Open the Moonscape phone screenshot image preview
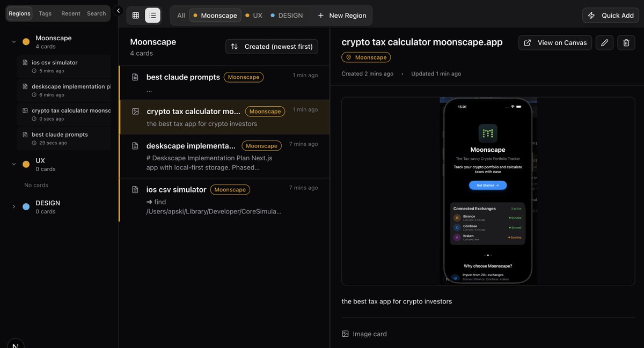 point(488,191)
